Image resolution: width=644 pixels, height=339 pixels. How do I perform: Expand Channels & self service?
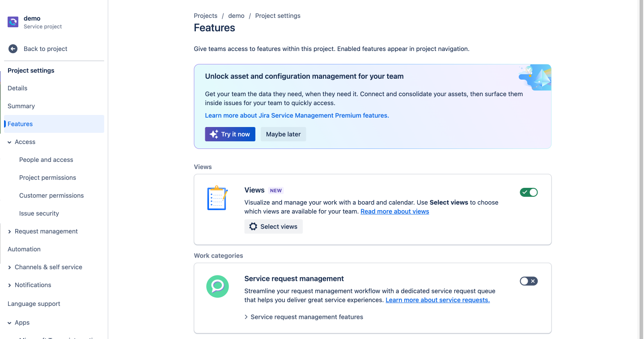9,267
